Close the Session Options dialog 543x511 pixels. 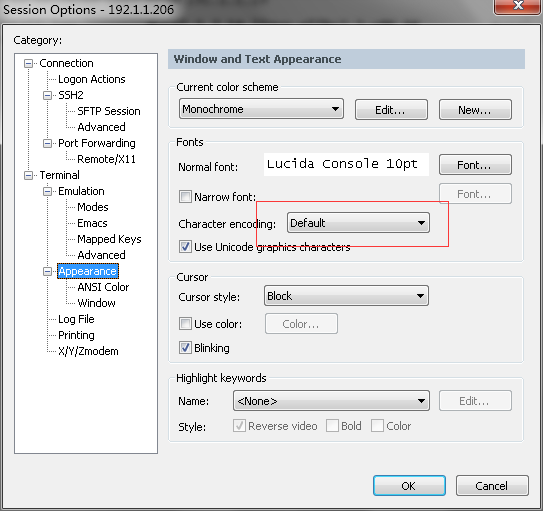[x=518, y=6]
